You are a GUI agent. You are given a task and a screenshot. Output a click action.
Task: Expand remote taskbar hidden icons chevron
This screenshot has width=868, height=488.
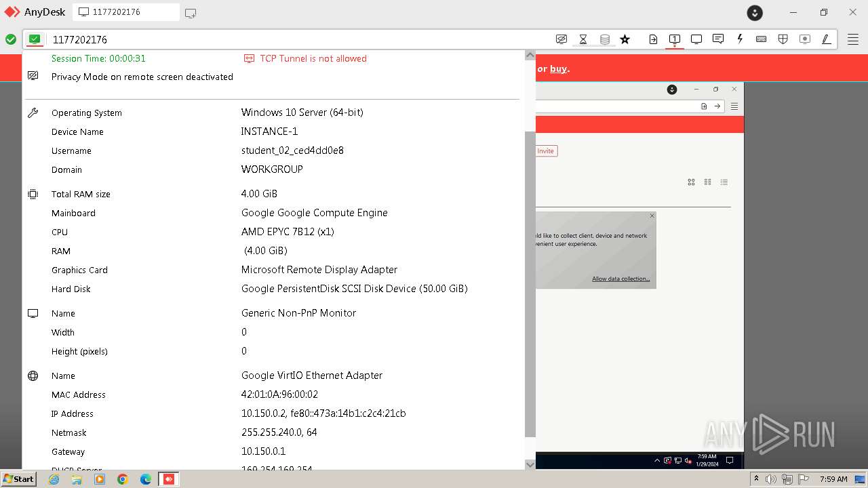tap(656, 461)
